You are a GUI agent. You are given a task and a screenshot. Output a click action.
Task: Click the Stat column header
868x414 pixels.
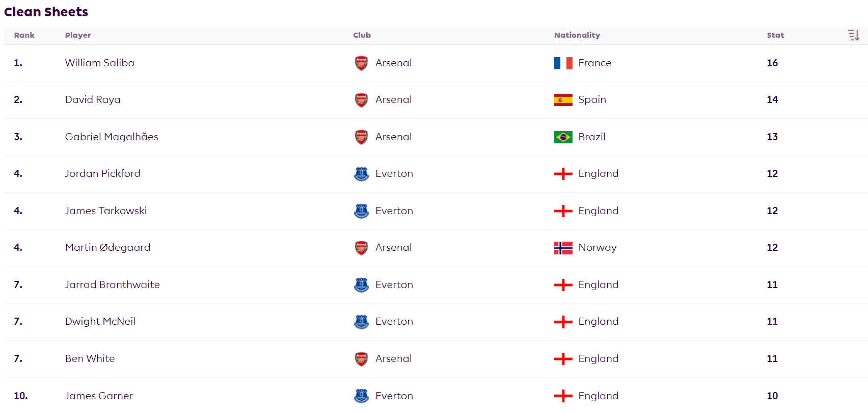pos(775,35)
